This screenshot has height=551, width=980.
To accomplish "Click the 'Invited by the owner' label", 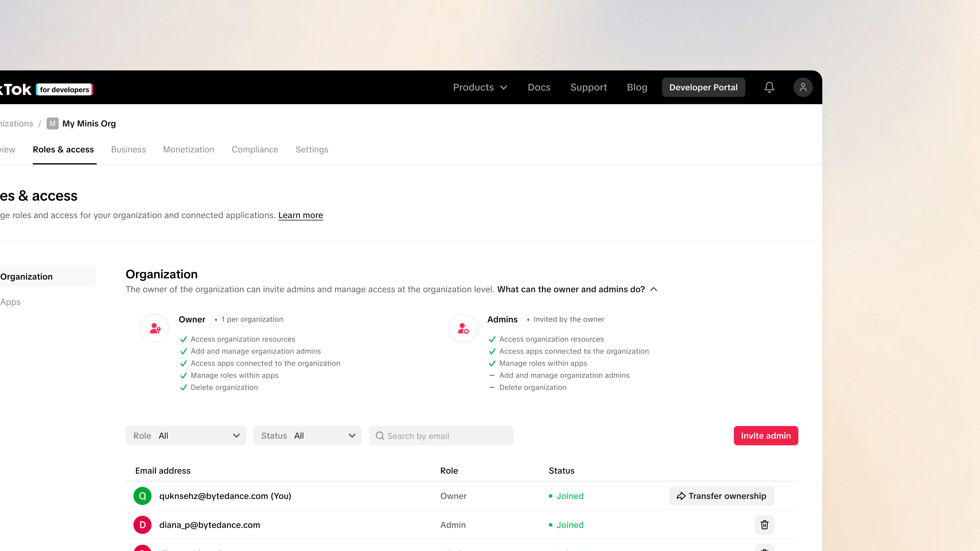I will 569,319.
